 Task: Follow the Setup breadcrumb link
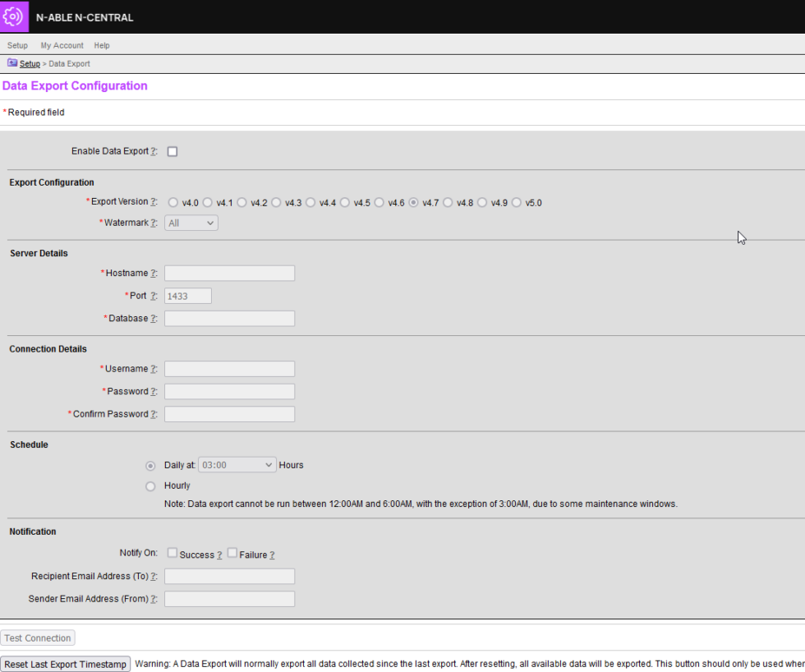(30, 63)
